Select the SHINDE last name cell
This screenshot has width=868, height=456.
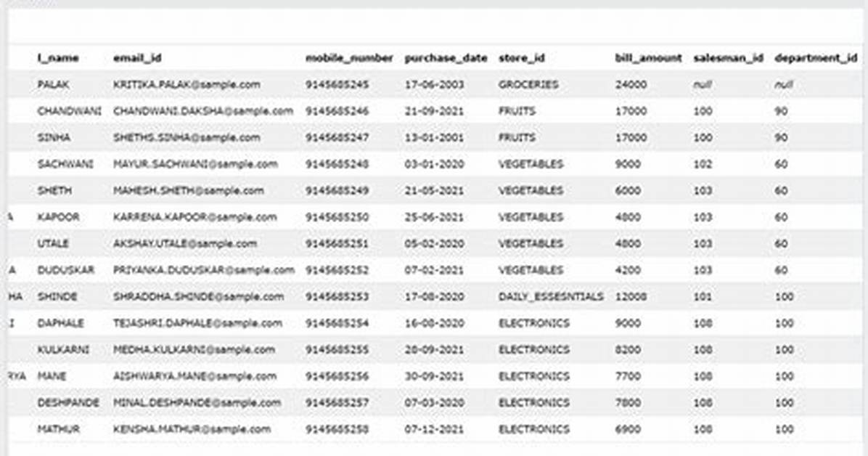(57, 297)
